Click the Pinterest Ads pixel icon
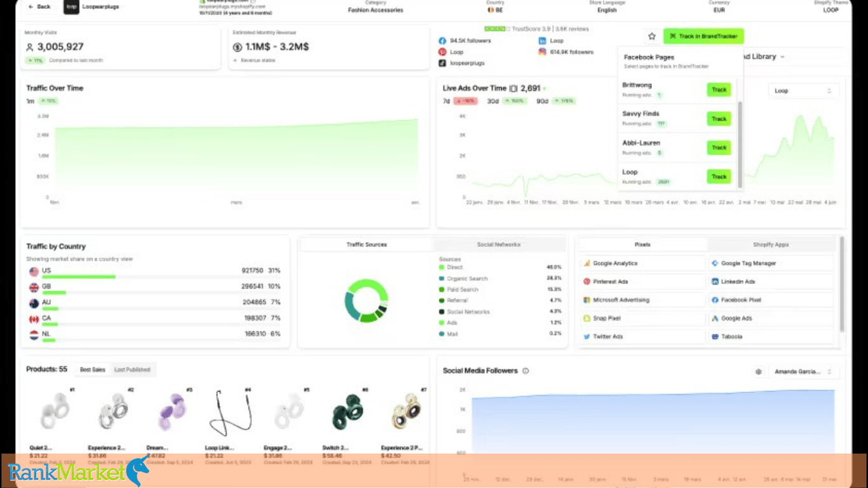 coord(587,281)
